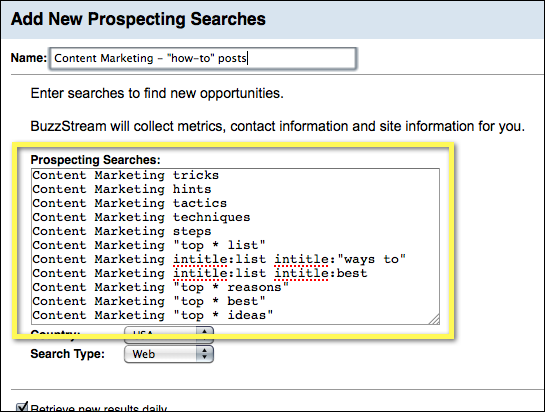545x412 pixels.
Task: Click the line containing "top * ideas"
Action: tap(153, 315)
